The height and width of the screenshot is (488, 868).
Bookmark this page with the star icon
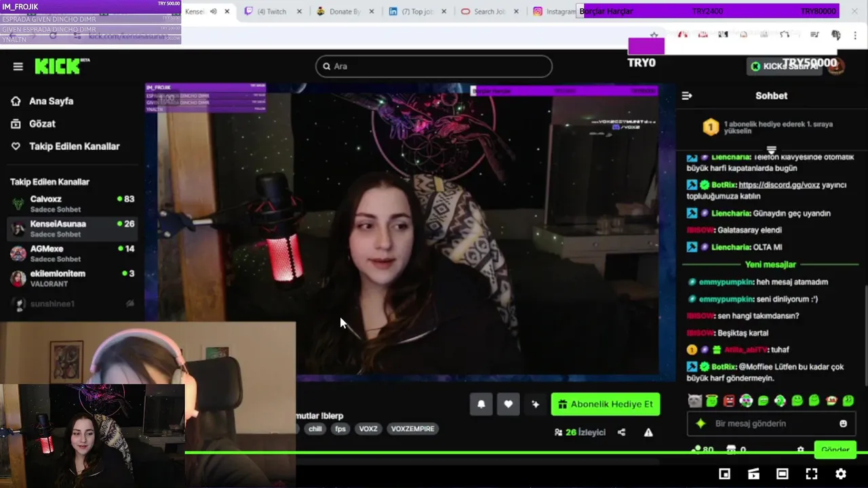coord(654,35)
